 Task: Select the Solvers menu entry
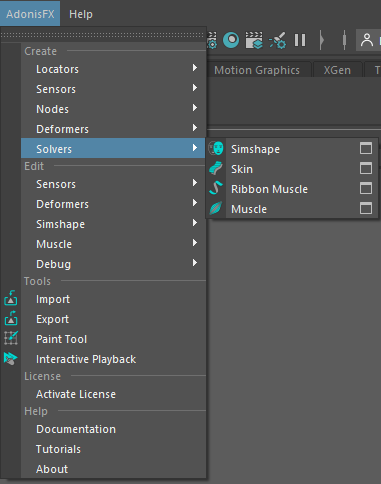(x=113, y=148)
